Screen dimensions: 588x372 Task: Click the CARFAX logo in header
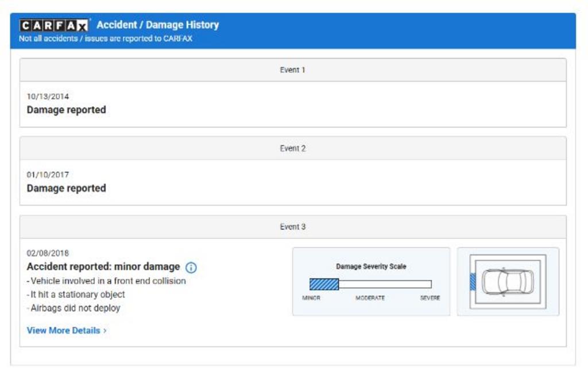54,25
